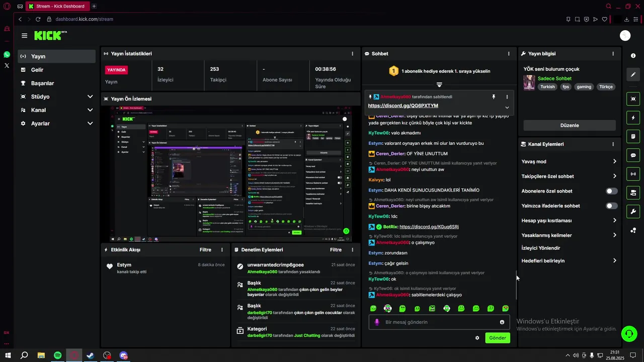Open the Etkinlik Akışı Filtre button

point(205,250)
